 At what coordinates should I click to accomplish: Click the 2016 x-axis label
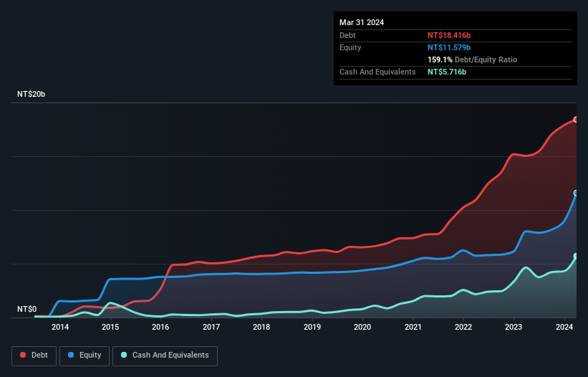tap(160, 327)
